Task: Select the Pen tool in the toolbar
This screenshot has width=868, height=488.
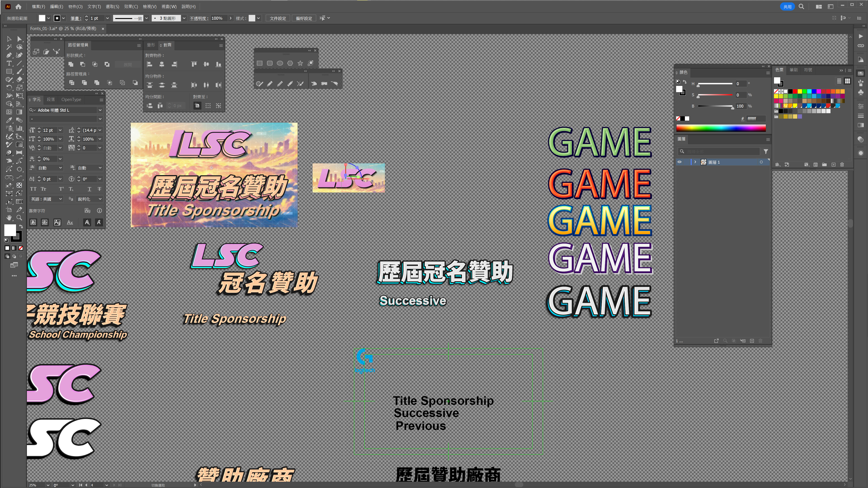Action: tap(9, 55)
